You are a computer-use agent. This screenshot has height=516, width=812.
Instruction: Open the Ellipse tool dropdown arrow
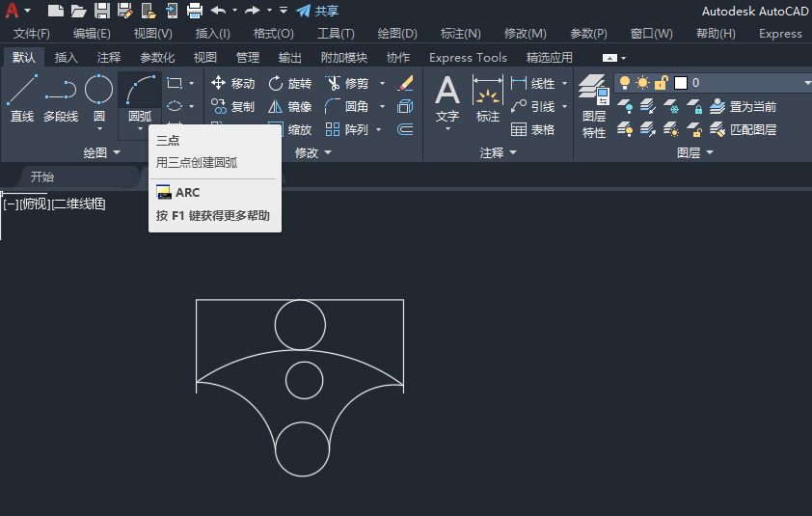(x=192, y=106)
